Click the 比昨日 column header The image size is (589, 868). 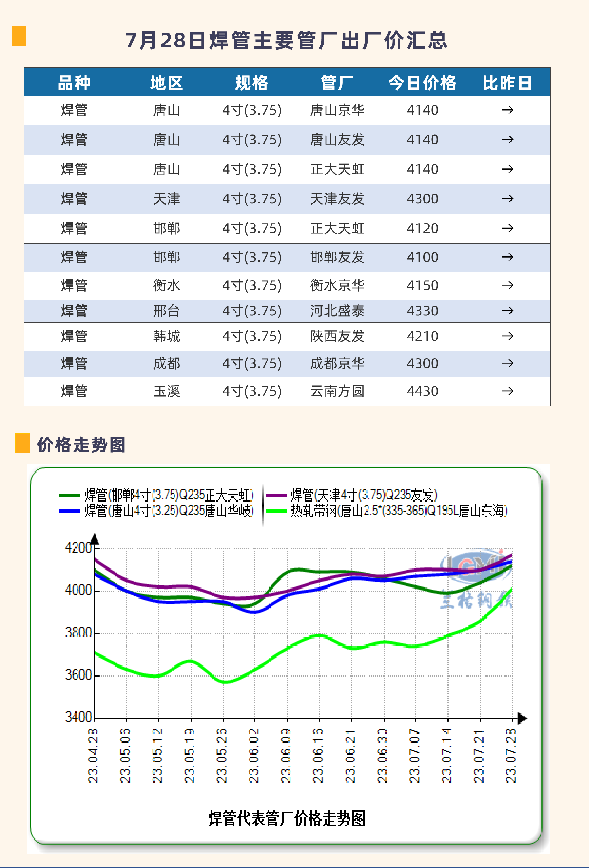tap(508, 83)
